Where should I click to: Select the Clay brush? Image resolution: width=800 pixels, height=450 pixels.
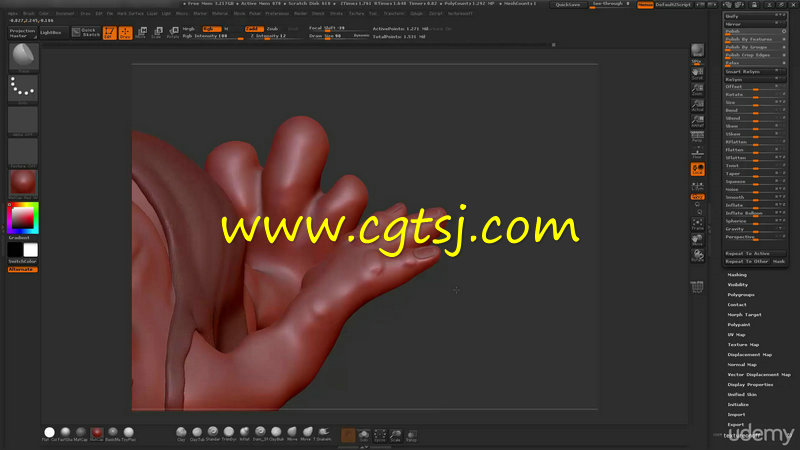[181, 433]
